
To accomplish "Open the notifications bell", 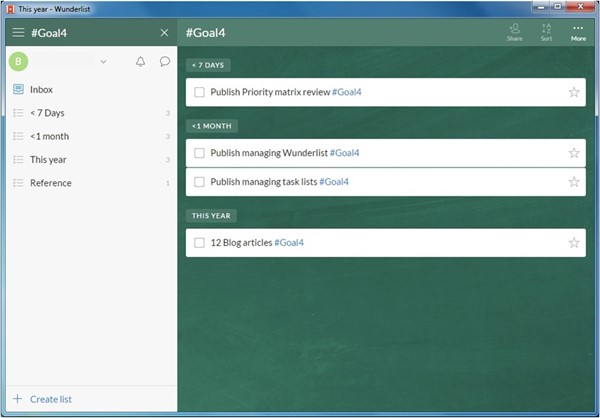I will point(140,62).
